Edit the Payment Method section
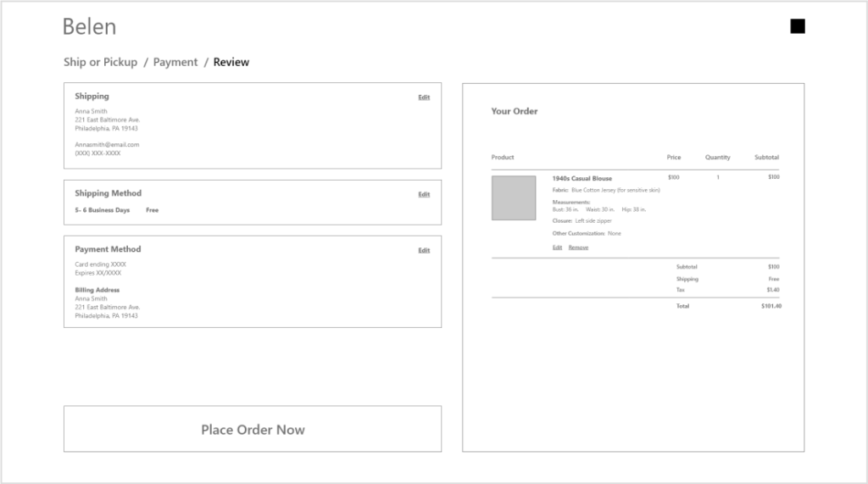Viewport: 868px width, 484px height. point(424,250)
